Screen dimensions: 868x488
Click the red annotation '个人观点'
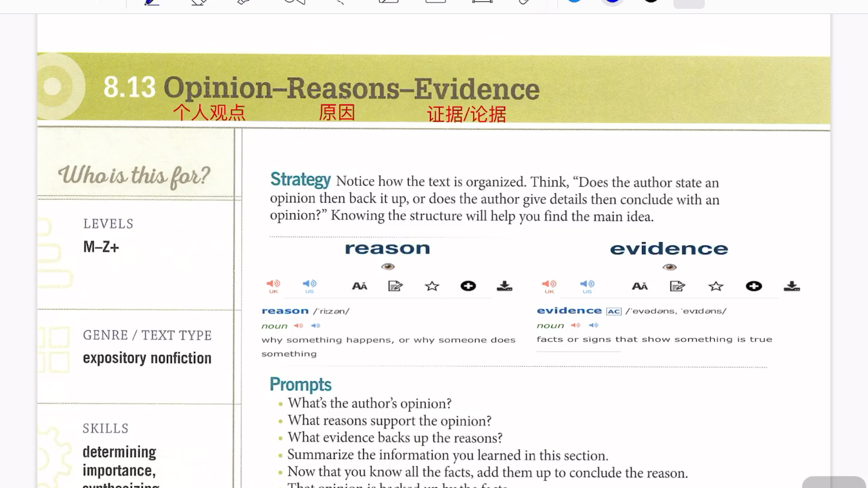[x=209, y=112]
